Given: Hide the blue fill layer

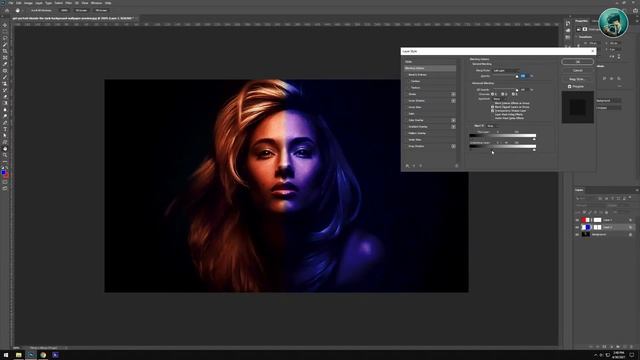Looking at the screenshot, I should pos(577,227).
